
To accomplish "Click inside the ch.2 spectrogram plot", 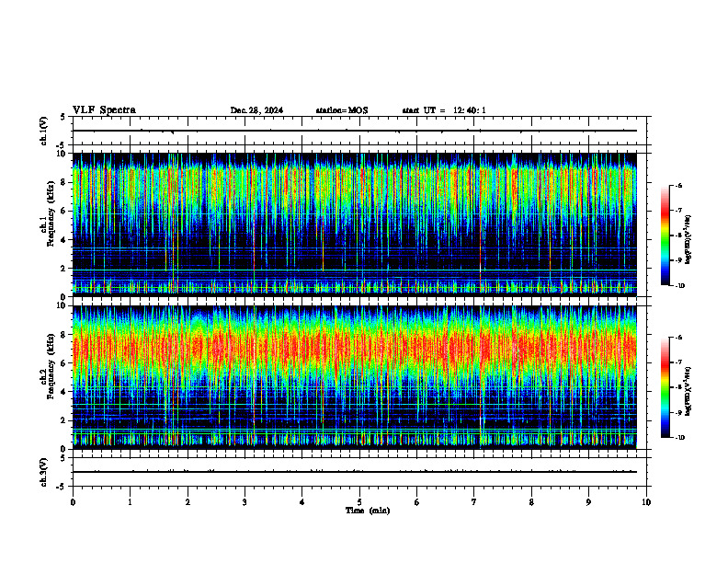I will (355, 377).
